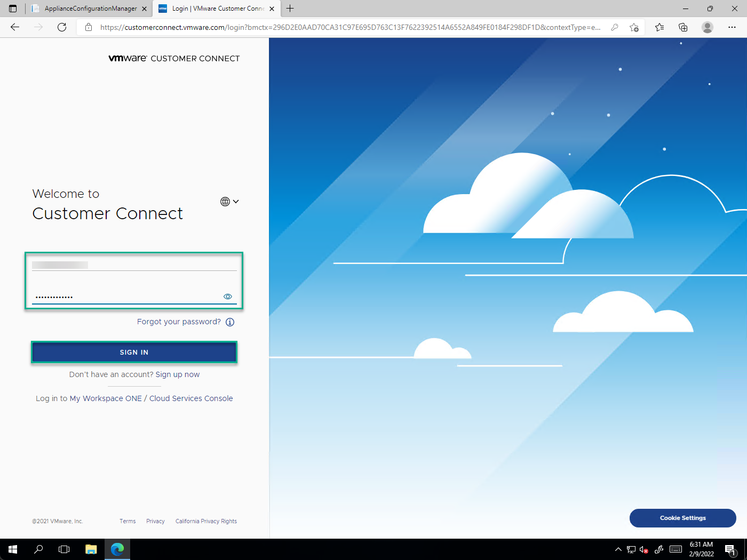Open the language globe dropdown
747x560 pixels.
click(229, 202)
